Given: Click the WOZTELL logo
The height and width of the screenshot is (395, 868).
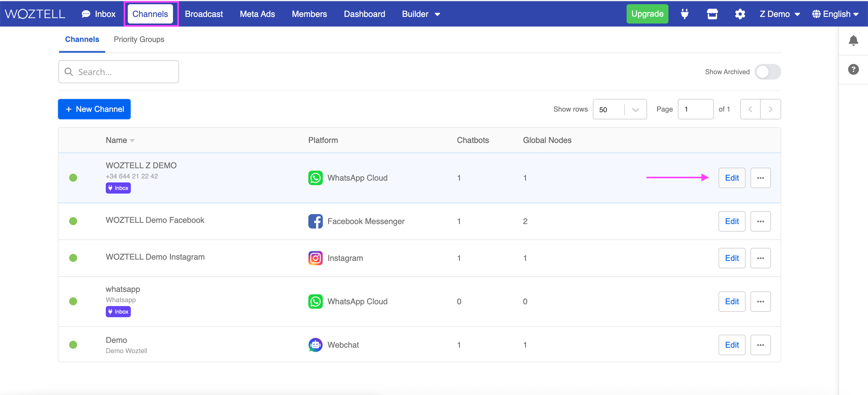Looking at the screenshot, I should (35, 14).
